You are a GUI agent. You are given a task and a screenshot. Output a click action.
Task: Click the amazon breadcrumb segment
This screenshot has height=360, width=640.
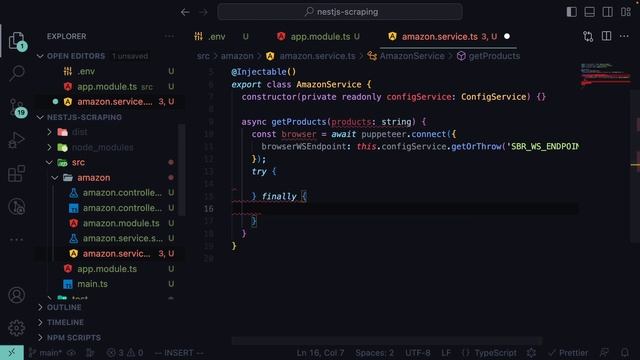(237, 56)
